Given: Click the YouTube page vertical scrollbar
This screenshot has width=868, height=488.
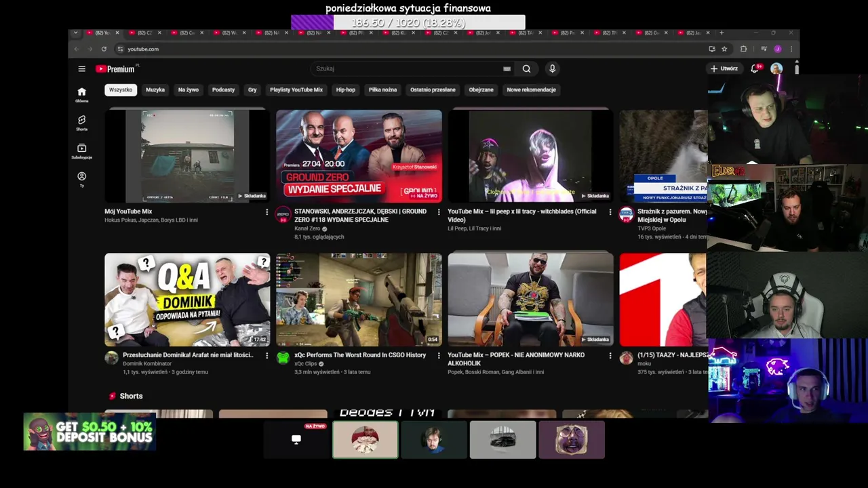Looking at the screenshot, I should click(x=797, y=68).
